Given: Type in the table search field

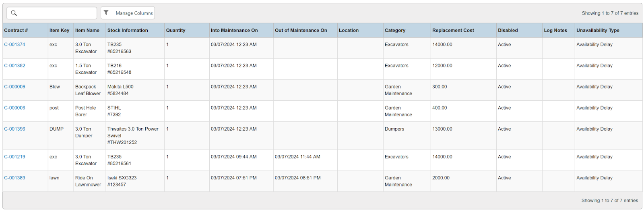Looking at the screenshot, I should (56, 13).
